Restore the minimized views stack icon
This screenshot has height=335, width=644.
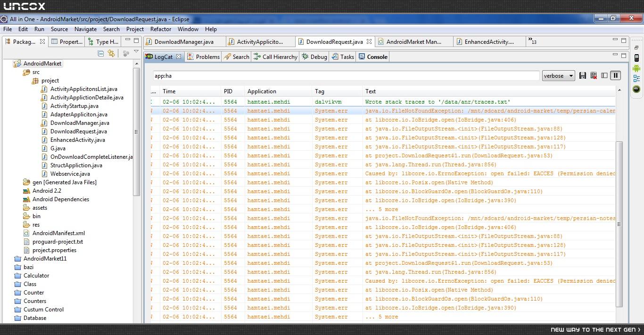636,48
